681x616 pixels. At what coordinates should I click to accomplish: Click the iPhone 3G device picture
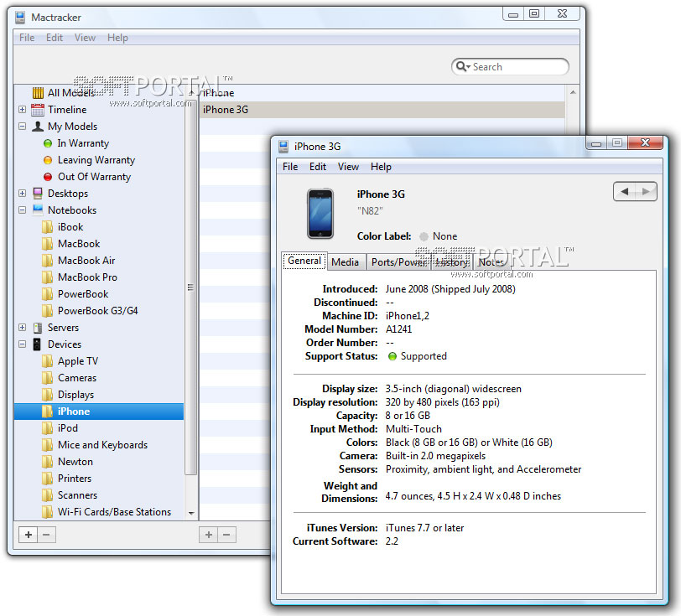click(320, 214)
